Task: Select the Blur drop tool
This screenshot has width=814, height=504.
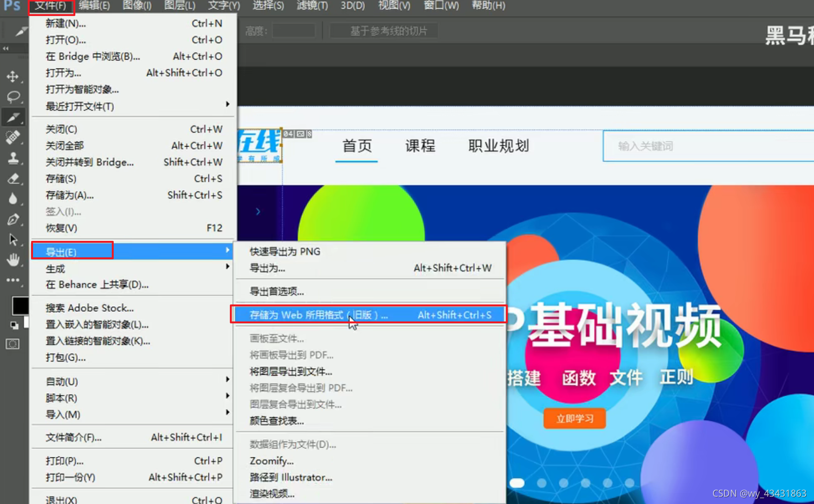Action: coord(13,199)
